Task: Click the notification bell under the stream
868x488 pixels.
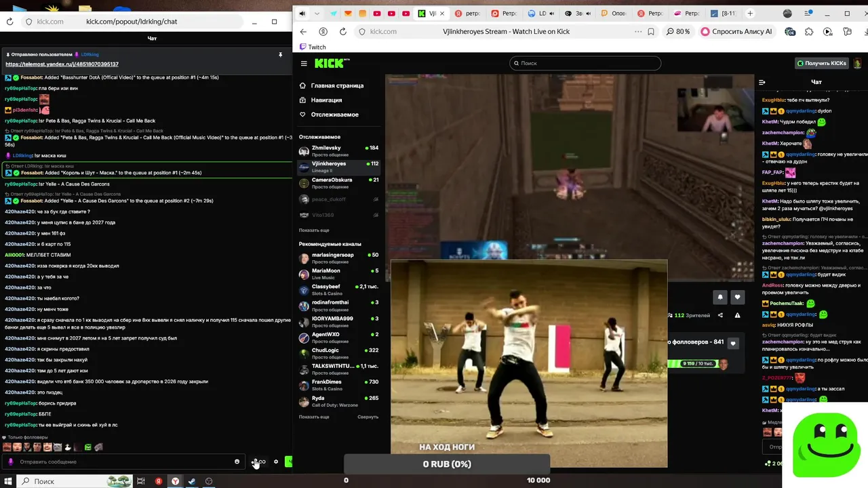Action: pos(720,297)
